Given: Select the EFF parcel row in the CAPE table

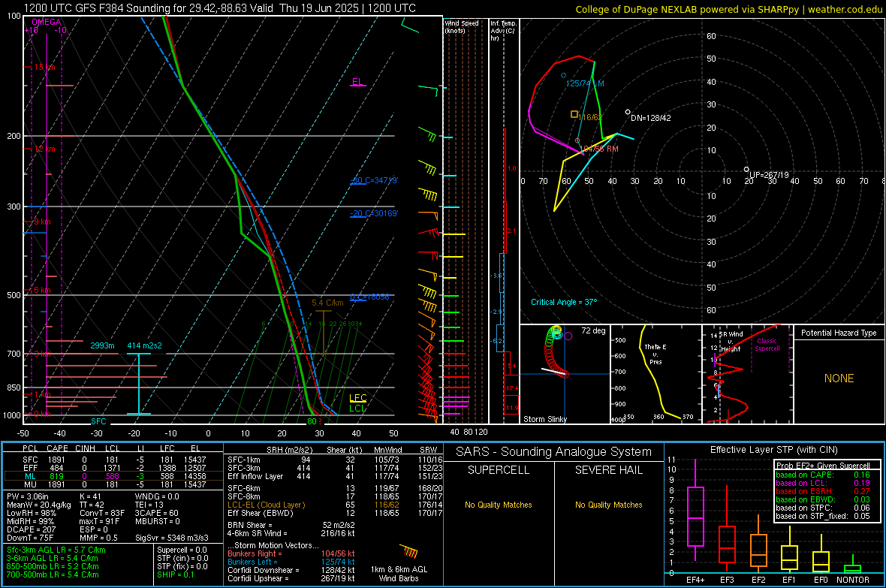Looking at the screenshot, I should click(x=114, y=468).
